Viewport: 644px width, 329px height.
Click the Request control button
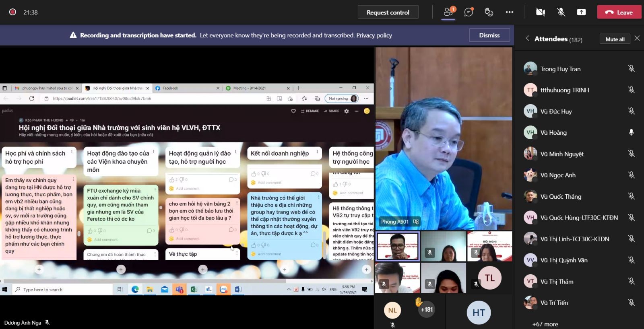(388, 12)
